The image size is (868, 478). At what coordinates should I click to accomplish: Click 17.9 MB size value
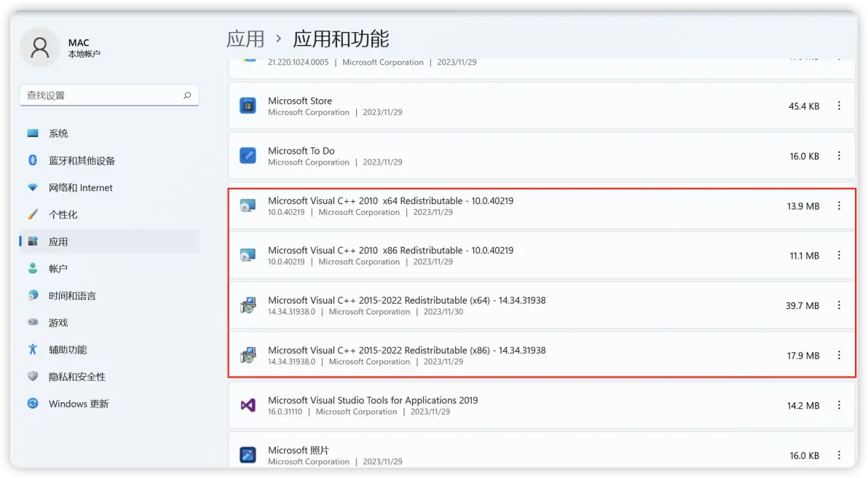pyautogui.click(x=803, y=356)
